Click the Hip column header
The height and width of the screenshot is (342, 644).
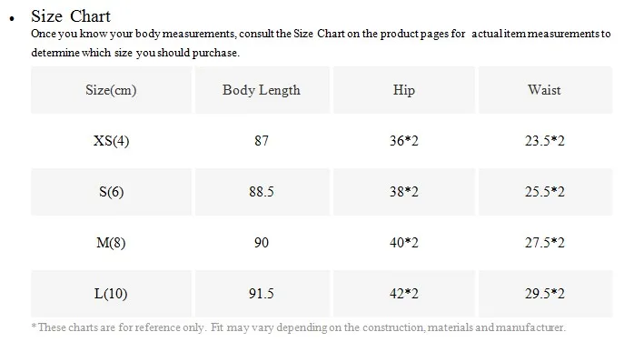click(x=403, y=90)
